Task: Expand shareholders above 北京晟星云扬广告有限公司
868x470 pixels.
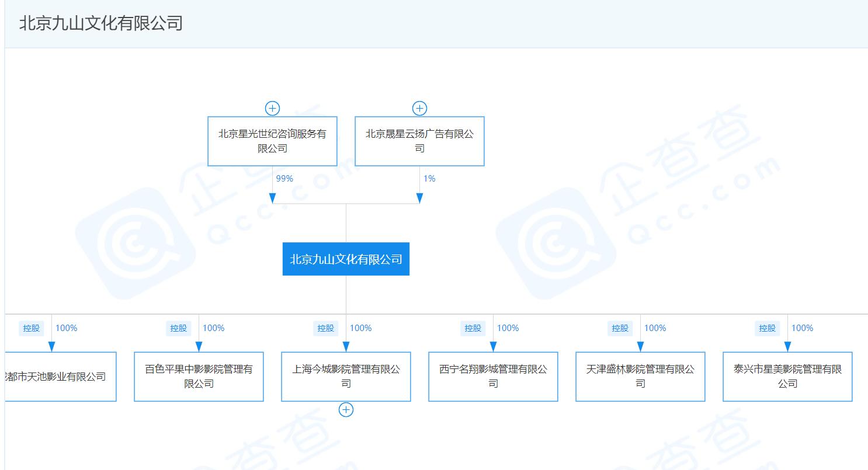Action: [x=419, y=107]
